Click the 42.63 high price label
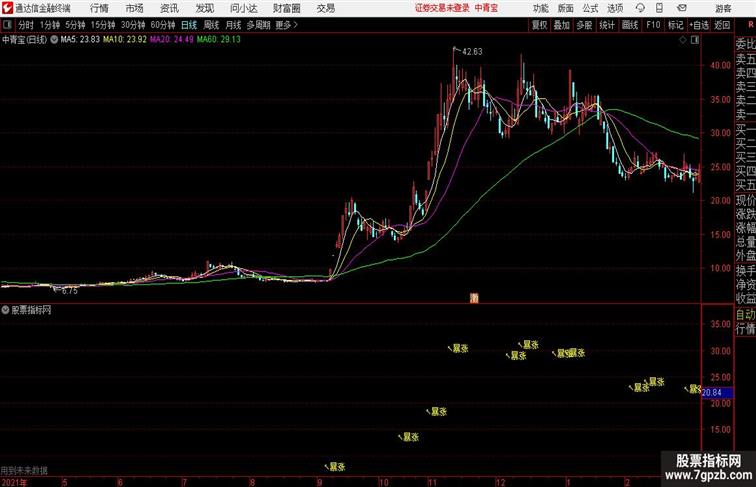 pyautogui.click(x=472, y=52)
